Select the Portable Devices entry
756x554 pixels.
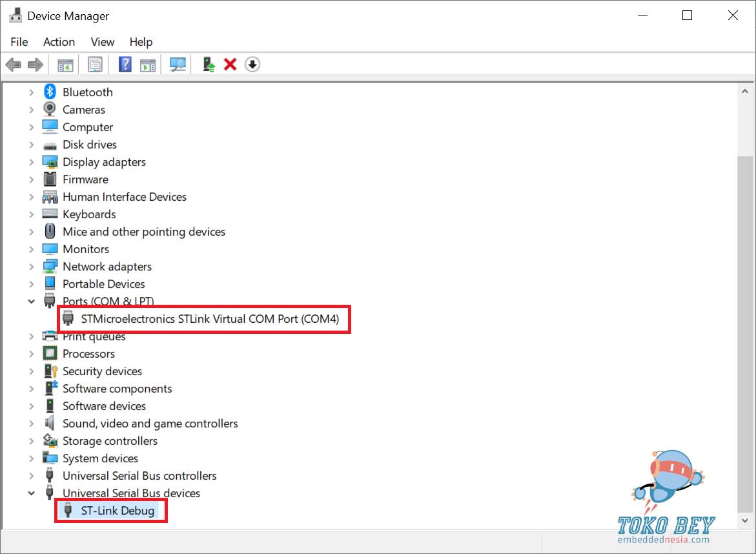point(104,284)
